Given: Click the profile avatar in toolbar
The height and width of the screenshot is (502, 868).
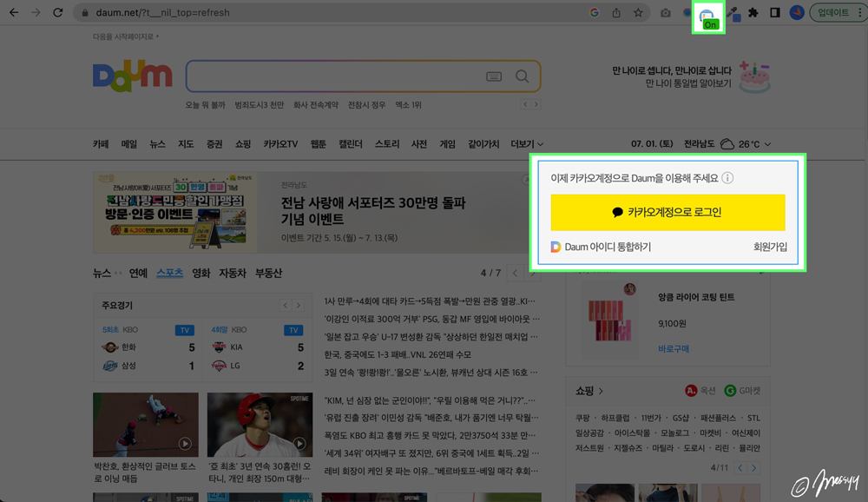Looking at the screenshot, I should pyautogui.click(x=797, y=12).
